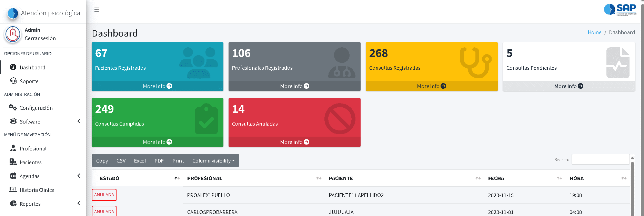Image resolution: width=644 pixels, height=216 pixels.
Task: Click More info on the Consultas Registradas card
Action: 432,86
